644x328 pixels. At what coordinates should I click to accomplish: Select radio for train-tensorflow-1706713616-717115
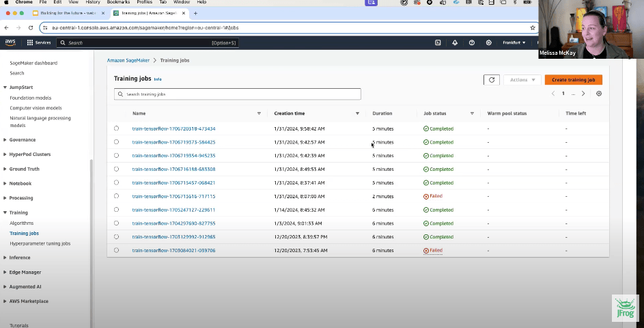click(116, 196)
